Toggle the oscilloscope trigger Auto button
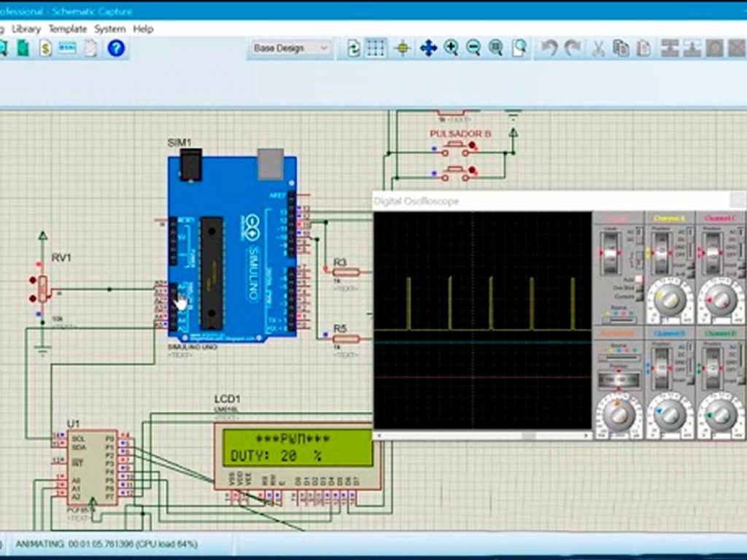Screen dimensions: 747x560 [x=639, y=279]
